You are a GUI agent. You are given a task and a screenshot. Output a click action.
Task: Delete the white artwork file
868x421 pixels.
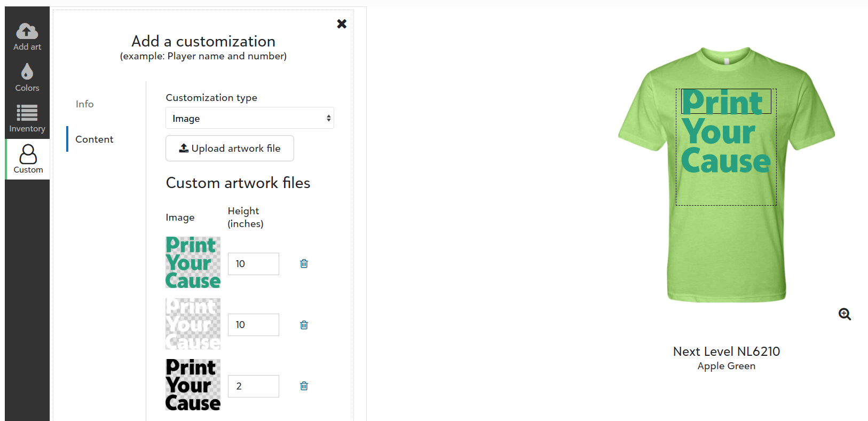click(x=304, y=325)
